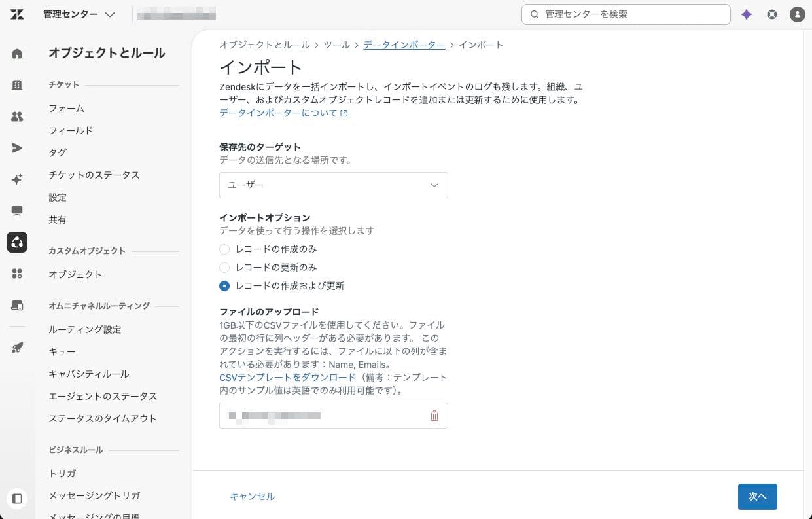This screenshot has width=812, height=519.
Task: Open ルーティング設定 in the sidebar
Action: tap(85, 329)
